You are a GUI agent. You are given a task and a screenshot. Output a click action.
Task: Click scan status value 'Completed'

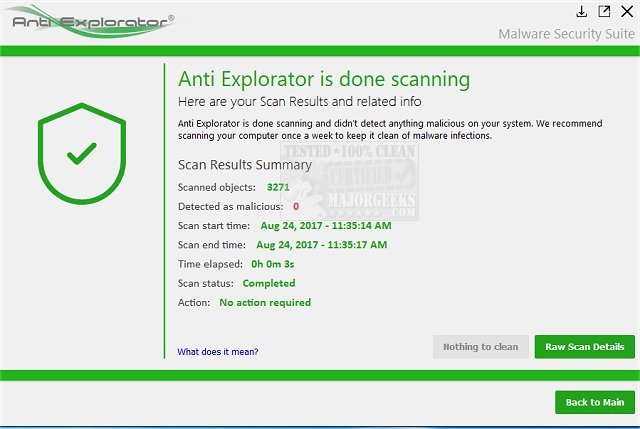(x=269, y=283)
